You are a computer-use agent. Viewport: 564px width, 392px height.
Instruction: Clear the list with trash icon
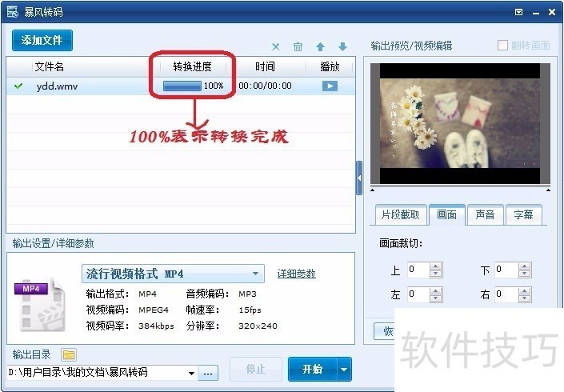298,46
